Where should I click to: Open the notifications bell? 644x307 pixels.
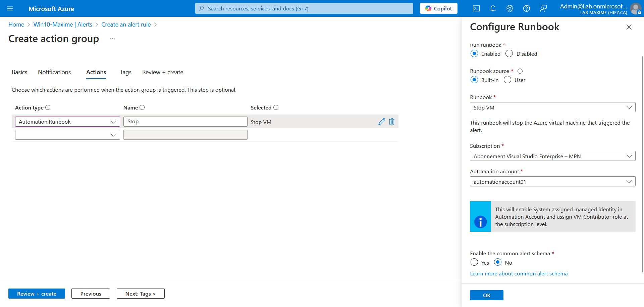[x=493, y=9]
